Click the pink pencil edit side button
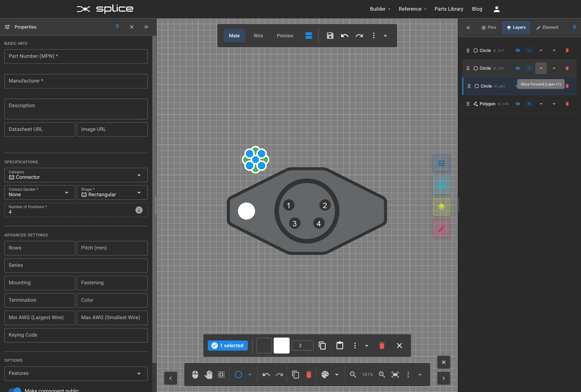The height and width of the screenshot is (392, 581). click(441, 229)
